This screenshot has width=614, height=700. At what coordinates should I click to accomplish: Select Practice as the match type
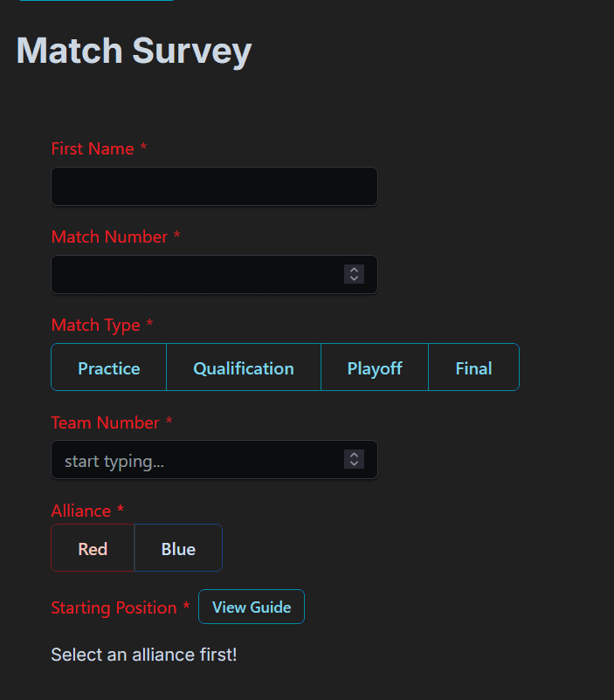(108, 367)
